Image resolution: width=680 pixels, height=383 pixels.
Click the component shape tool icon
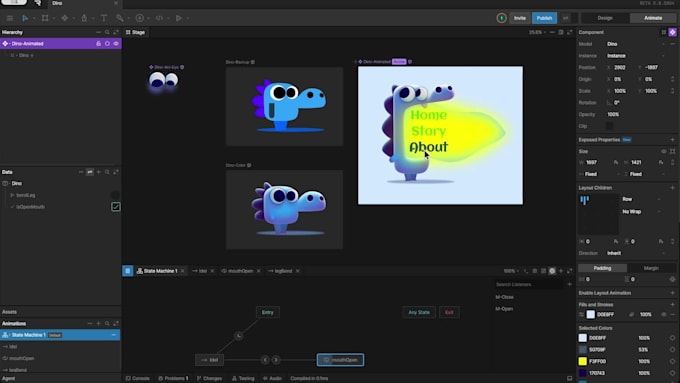(65, 18)
